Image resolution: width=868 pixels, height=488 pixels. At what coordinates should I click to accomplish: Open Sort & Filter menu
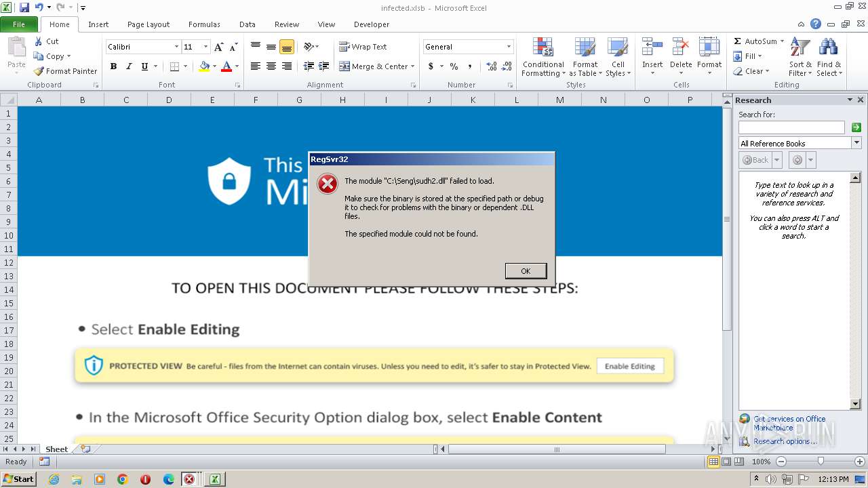800,58
